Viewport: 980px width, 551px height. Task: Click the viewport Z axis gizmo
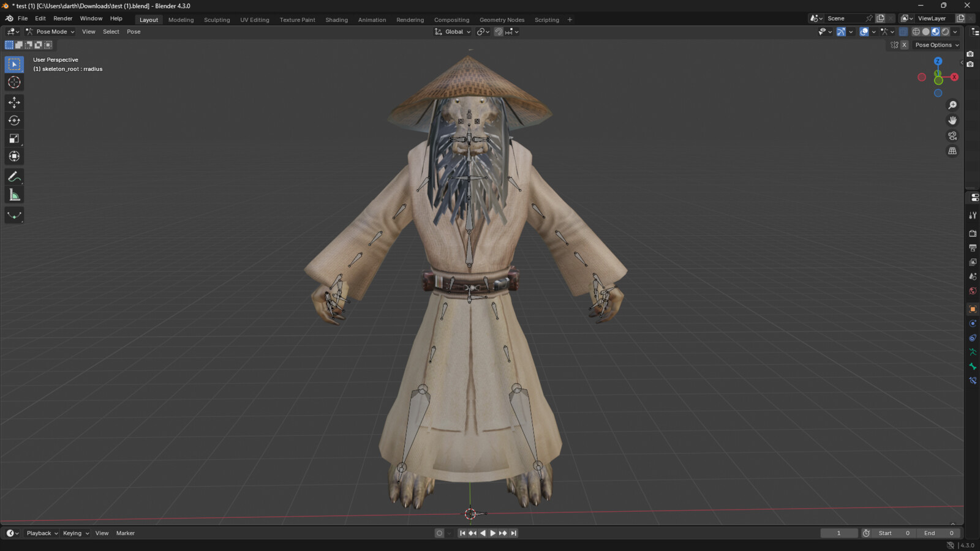938,61
